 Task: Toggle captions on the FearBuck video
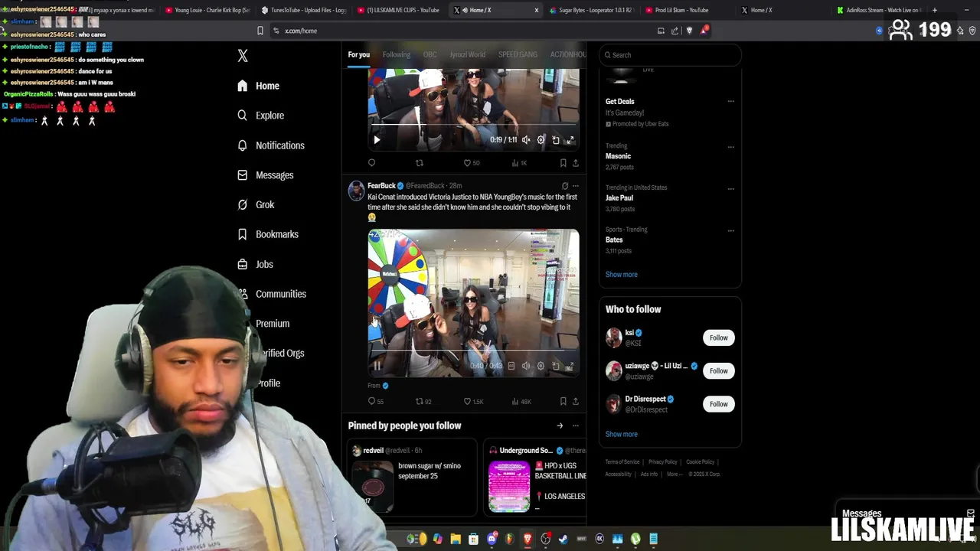pos(511,366)
